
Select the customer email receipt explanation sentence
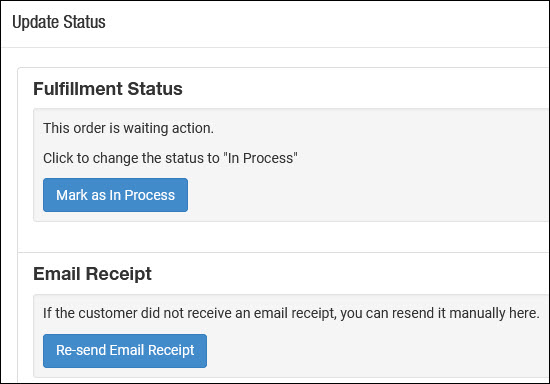tap(291, 313)
